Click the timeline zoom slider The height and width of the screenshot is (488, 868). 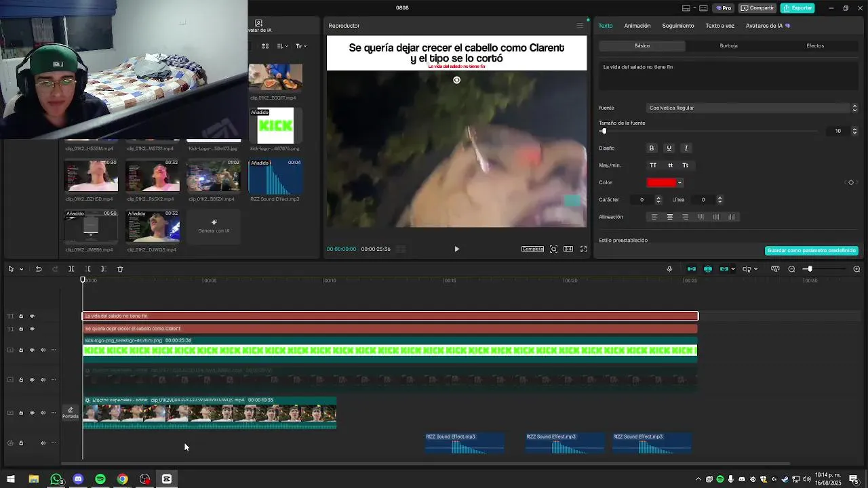tap(824, 269)
